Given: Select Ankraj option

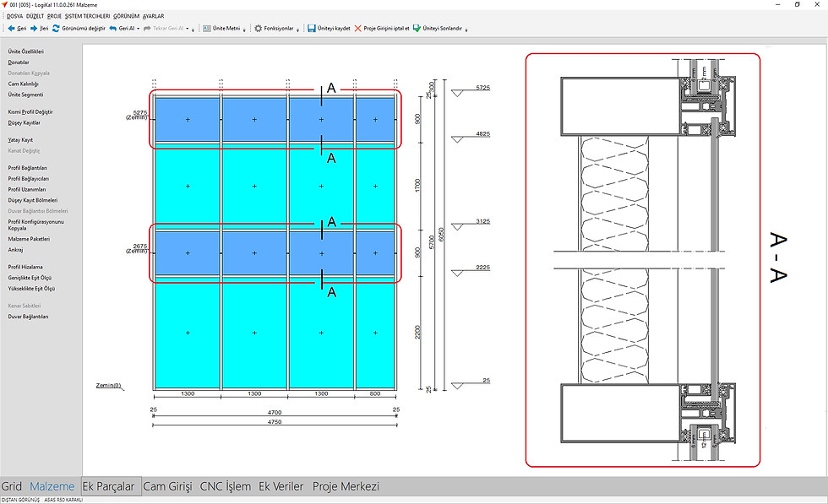Looking at the screenshot, I should pos(15,250).
